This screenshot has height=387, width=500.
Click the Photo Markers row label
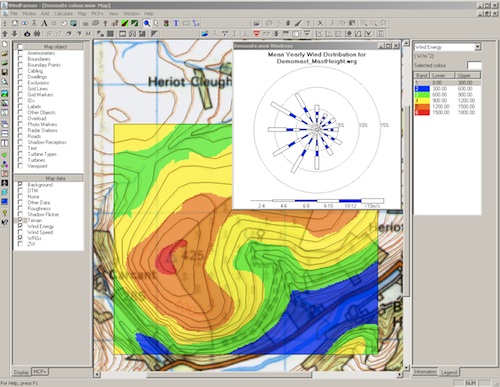click(42, 124)
